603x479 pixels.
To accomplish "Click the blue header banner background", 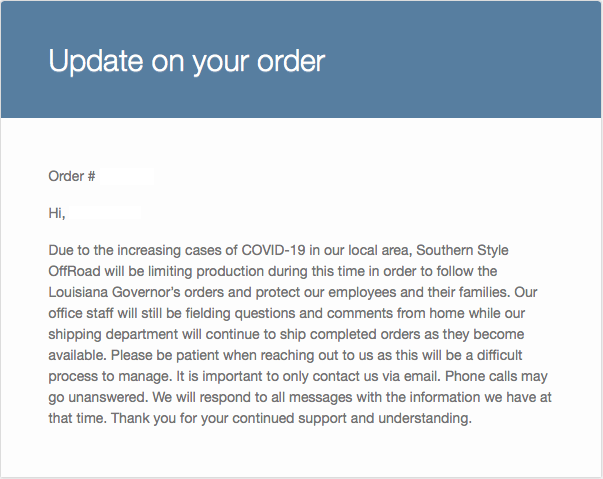I will coord(301,60).
